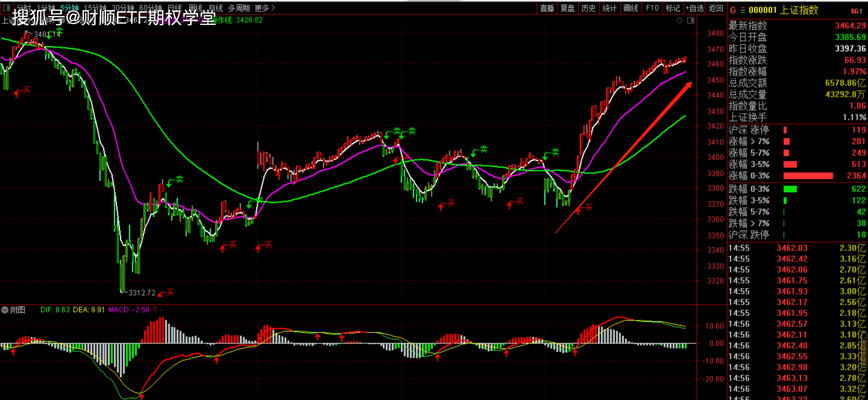Open the 画线 drawing tools
The image size is (868, 400).
pos(631,8)
